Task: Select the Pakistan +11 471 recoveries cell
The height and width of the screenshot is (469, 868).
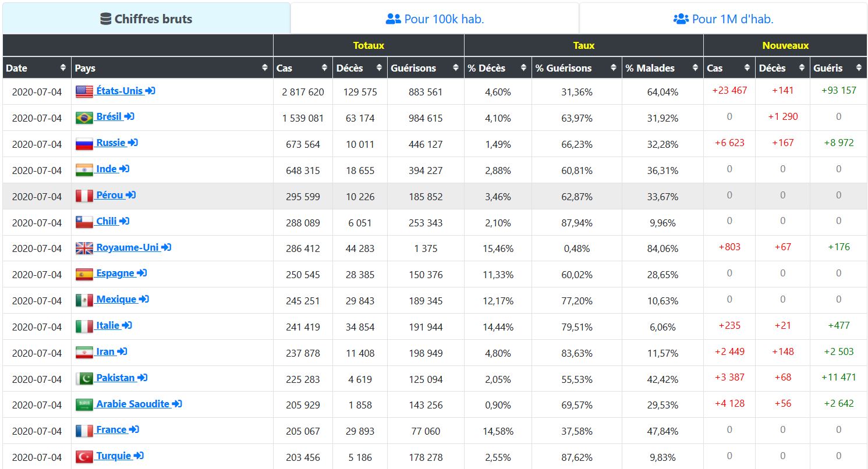Action: [x=839, y=377]
